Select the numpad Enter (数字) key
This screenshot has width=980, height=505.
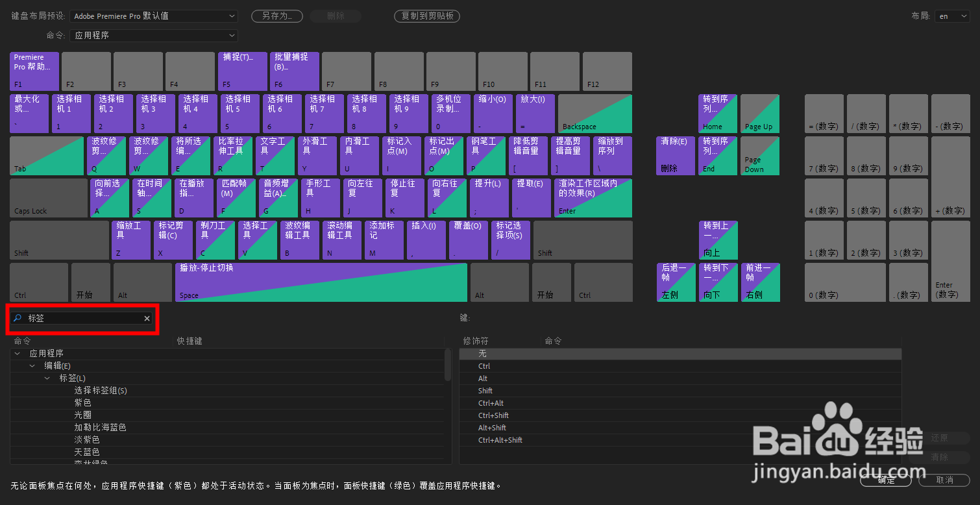click(951, 261)
